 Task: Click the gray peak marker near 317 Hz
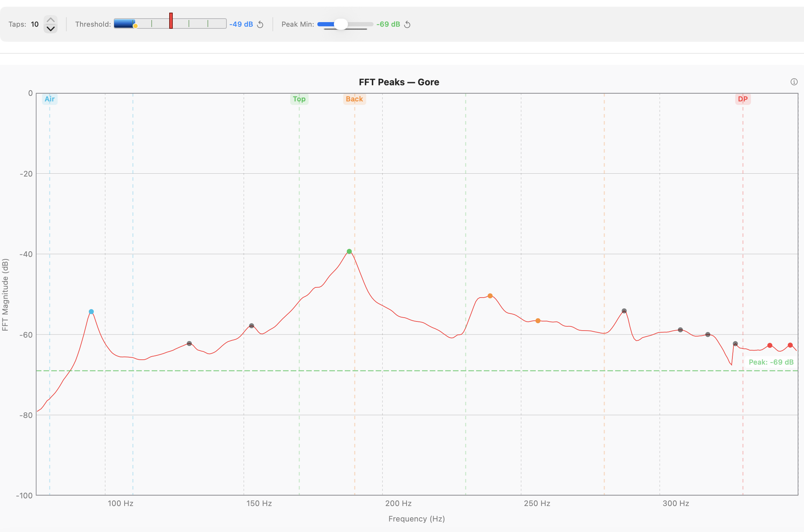point(708,335)
